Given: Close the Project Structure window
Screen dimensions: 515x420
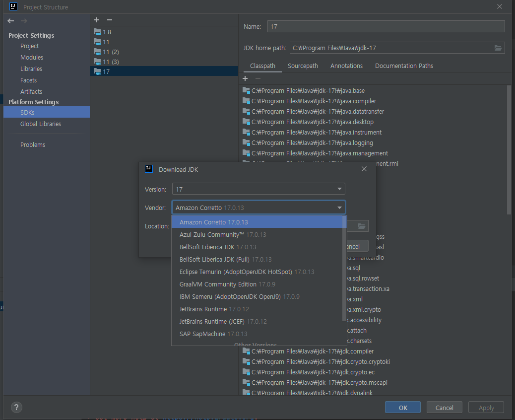Looking at the screenshot, I should point(499,6).
